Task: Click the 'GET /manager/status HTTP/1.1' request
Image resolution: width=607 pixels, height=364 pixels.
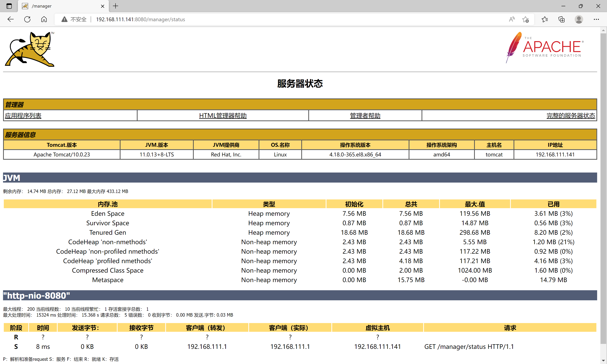Action: (469, 347)
